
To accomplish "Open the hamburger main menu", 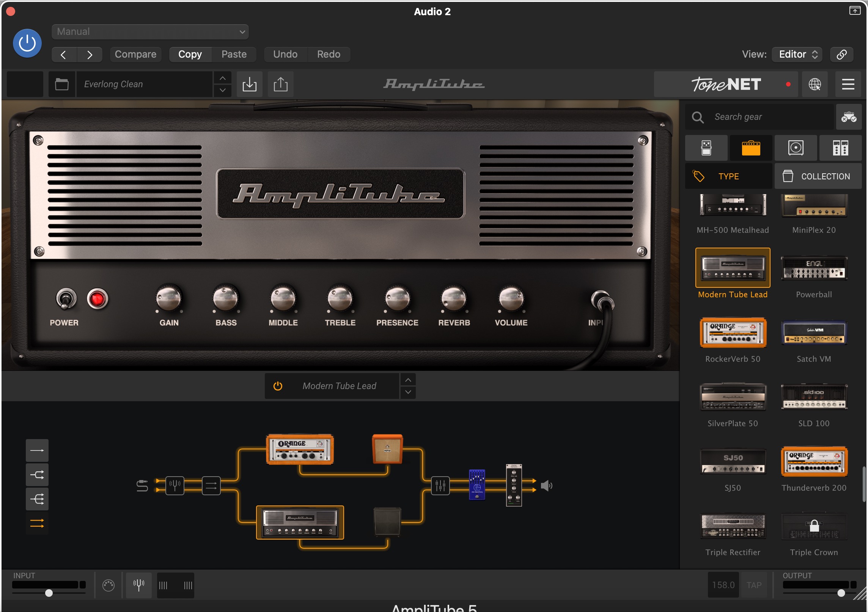I will (848, 84).
